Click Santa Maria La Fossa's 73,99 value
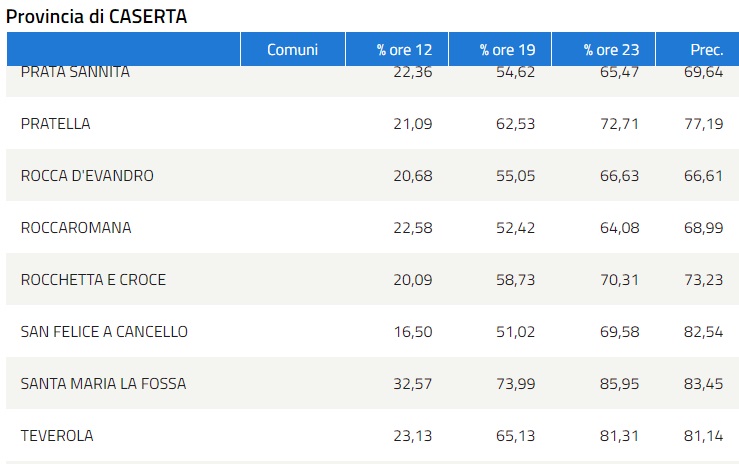Screen dimensions: 739x464 (516, 384)
